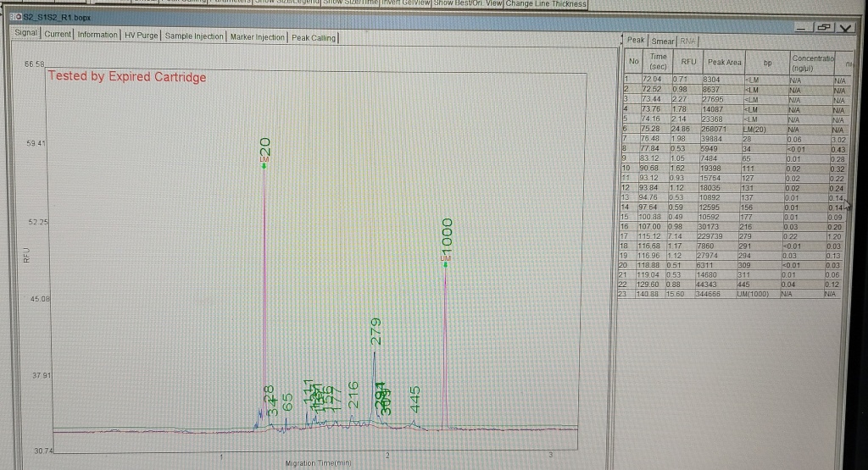Select the HV Purge tab
This screenshot has height=470, width=868.
coord(142,36)
